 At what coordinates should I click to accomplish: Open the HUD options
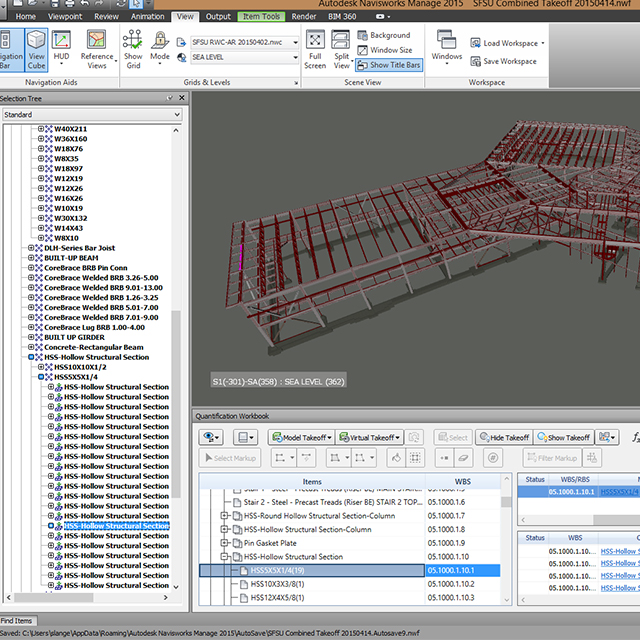(x=61, y=48)
